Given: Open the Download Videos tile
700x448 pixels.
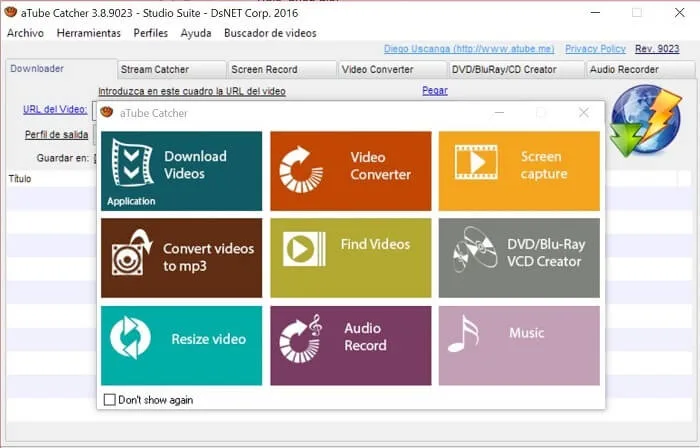Looking at the screenshot, I should point(181,171).
